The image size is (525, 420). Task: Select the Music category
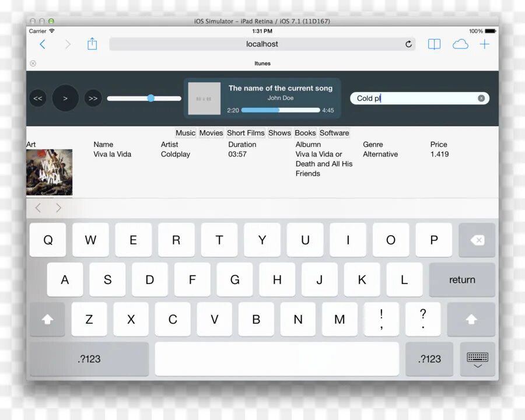coord(185,133)
